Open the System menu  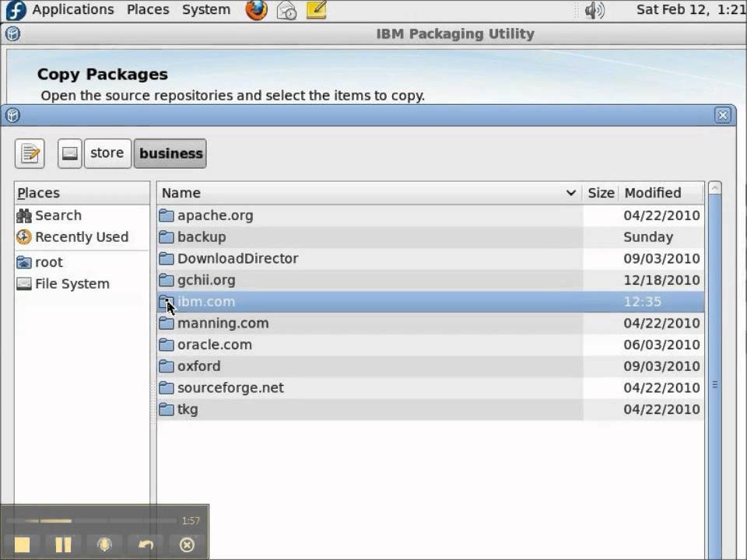pos(205,9)
